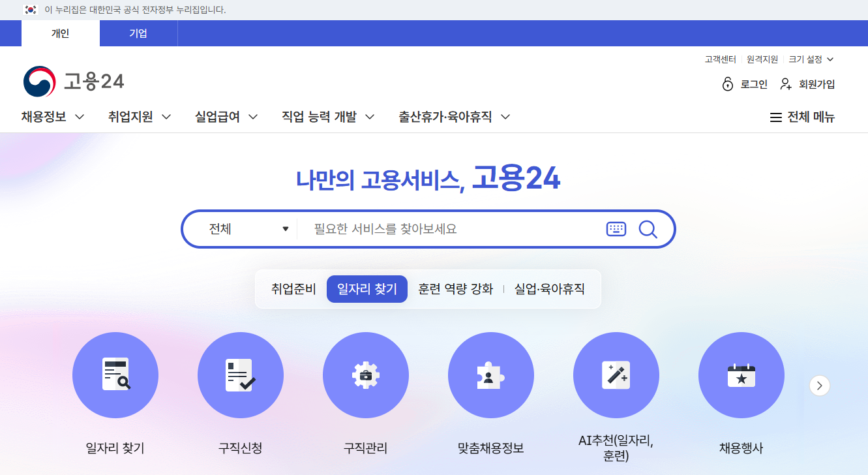Expand the 직업 능력 개발 menu

(x=328, y=117)
